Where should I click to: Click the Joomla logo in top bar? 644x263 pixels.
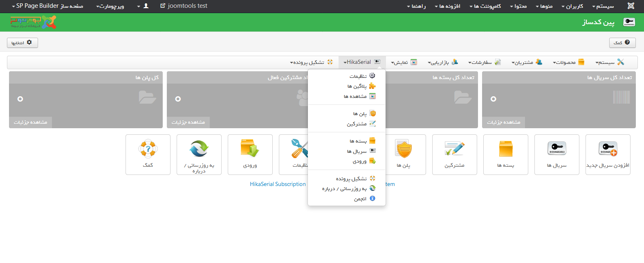click(x=631, y=6)
